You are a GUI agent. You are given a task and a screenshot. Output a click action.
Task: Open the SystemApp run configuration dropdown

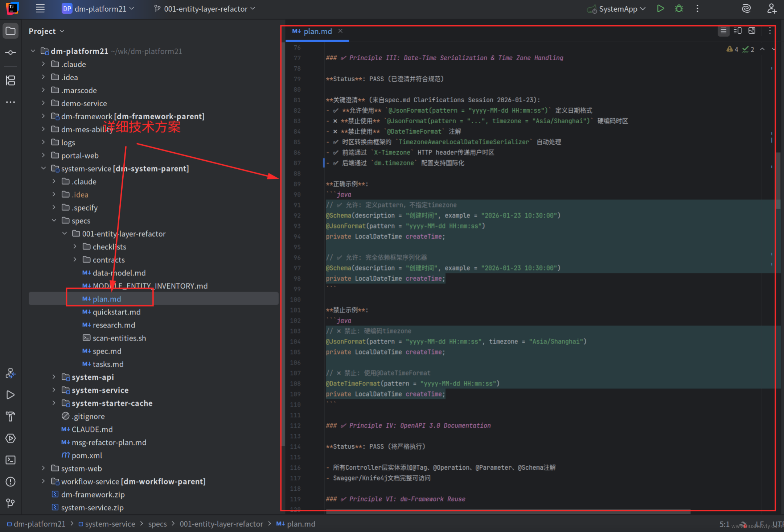pyautogui.click(x=617, y=9)
